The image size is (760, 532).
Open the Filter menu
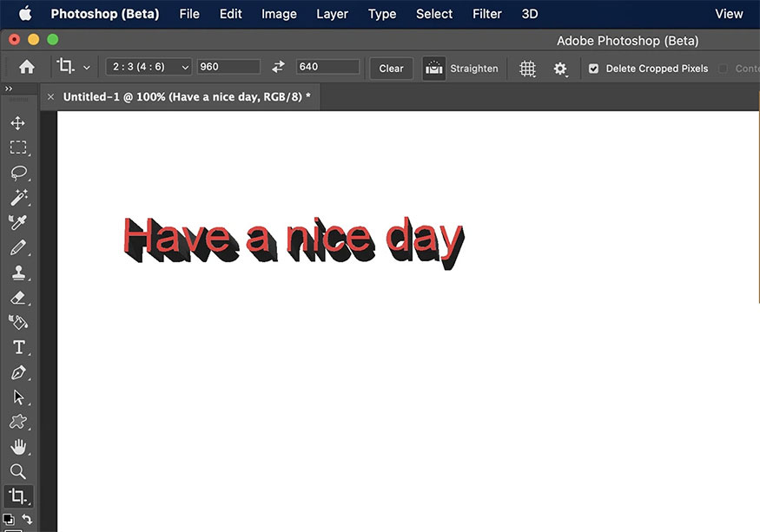(x=486, y=14)
